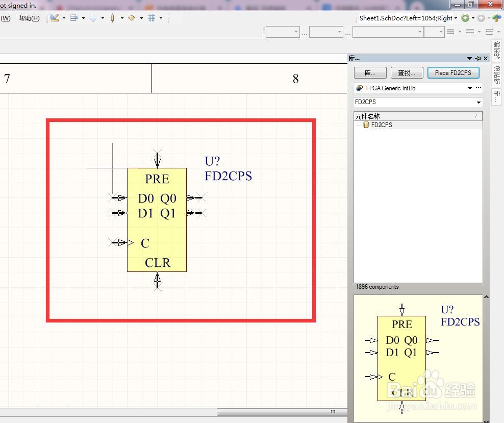
Task: Click the CLR pin at the component bottom
Action: pyautogui.click(x=157, y=281)
